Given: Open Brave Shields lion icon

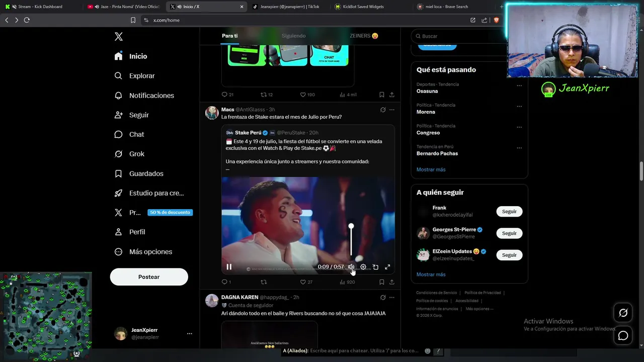Looking at the screenshot, I should [x=496, y=20].
